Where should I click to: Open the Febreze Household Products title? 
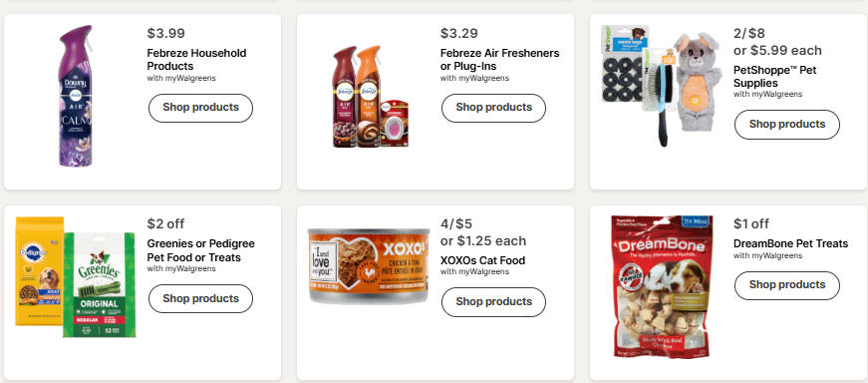coord(196,60)
